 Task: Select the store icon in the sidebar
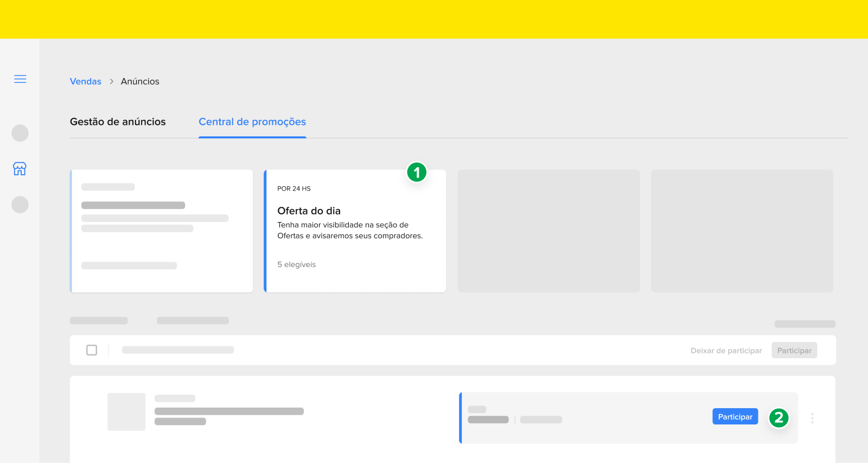(x=20, y=169)
